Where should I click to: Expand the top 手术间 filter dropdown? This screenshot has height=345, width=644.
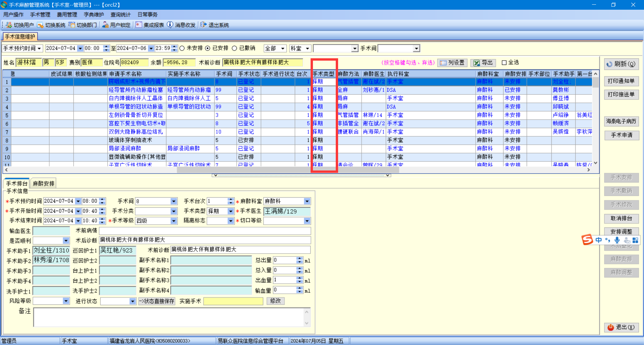point(416,49)
